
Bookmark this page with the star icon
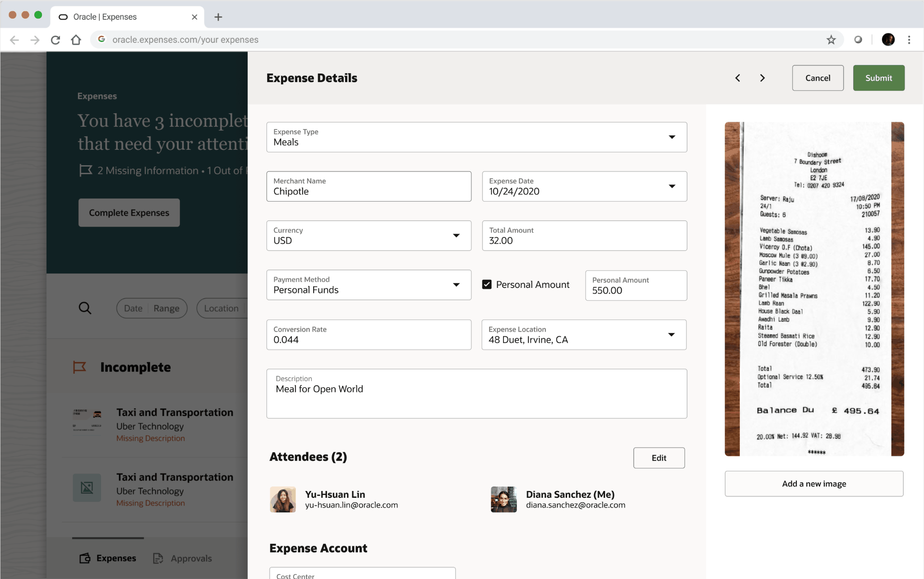(831, 40)
